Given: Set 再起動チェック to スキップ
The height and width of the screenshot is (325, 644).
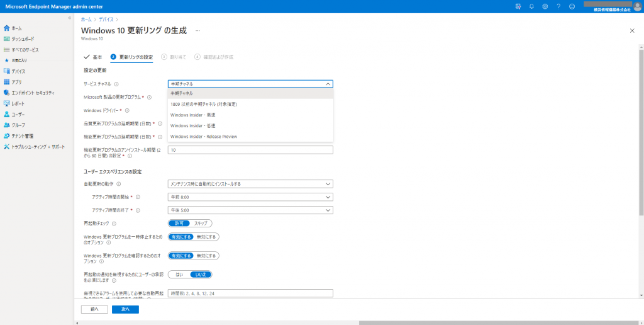Looking at the screenshot, I should [x=201, y=224].
